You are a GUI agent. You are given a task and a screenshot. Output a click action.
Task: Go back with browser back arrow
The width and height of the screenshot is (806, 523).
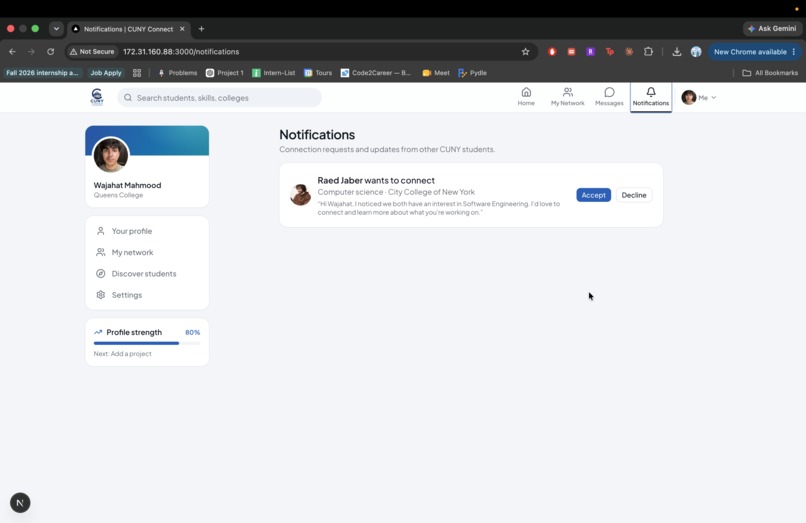point(12,51)
